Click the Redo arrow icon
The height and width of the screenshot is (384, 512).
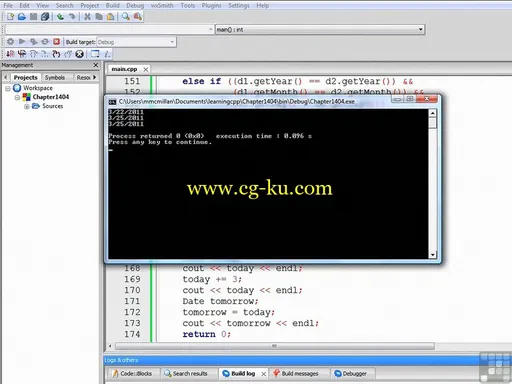coord(72,16)
